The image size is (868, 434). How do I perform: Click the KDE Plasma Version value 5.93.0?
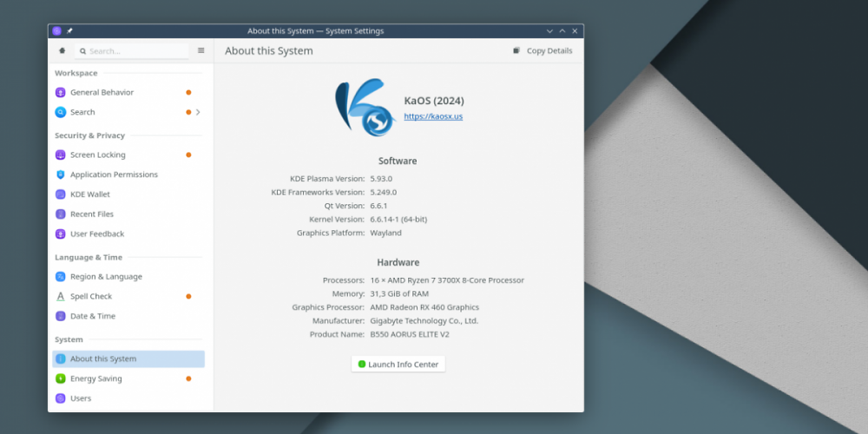click(381, 179)
